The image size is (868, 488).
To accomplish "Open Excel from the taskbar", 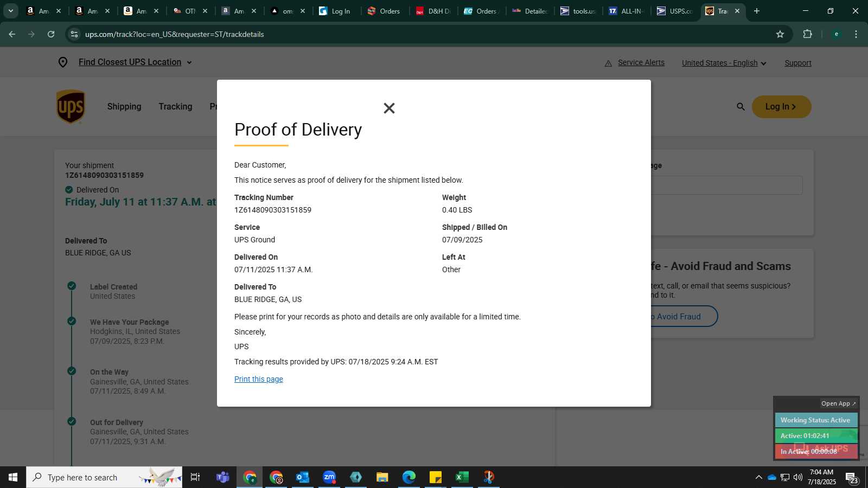I will (x=462, y=477).
